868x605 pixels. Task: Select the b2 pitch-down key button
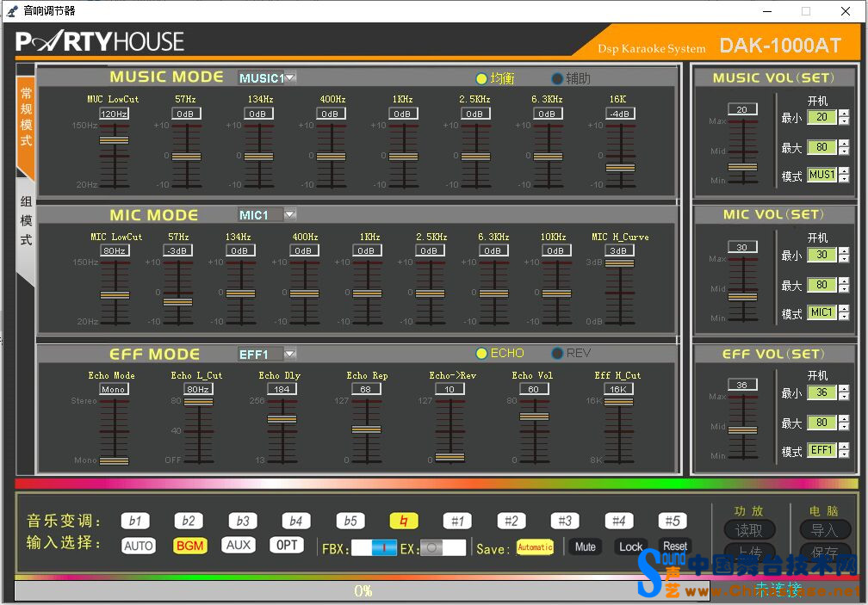click(x=189, y=521)
